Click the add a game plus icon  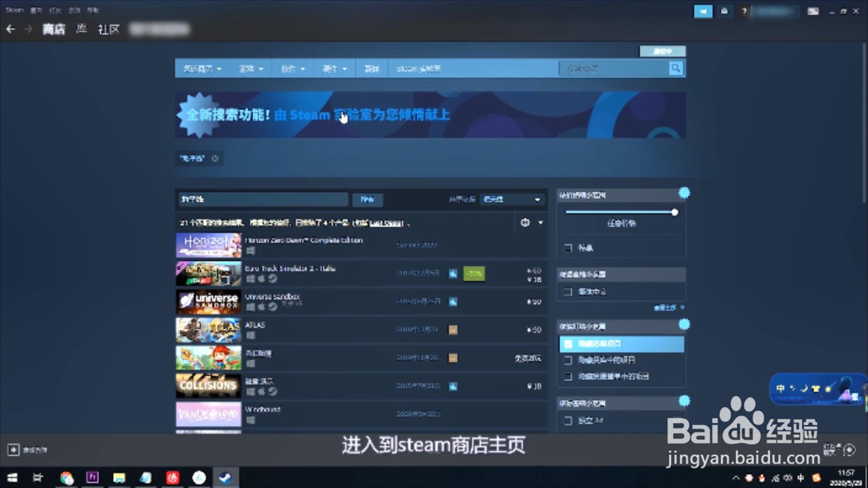coord(13,450)
